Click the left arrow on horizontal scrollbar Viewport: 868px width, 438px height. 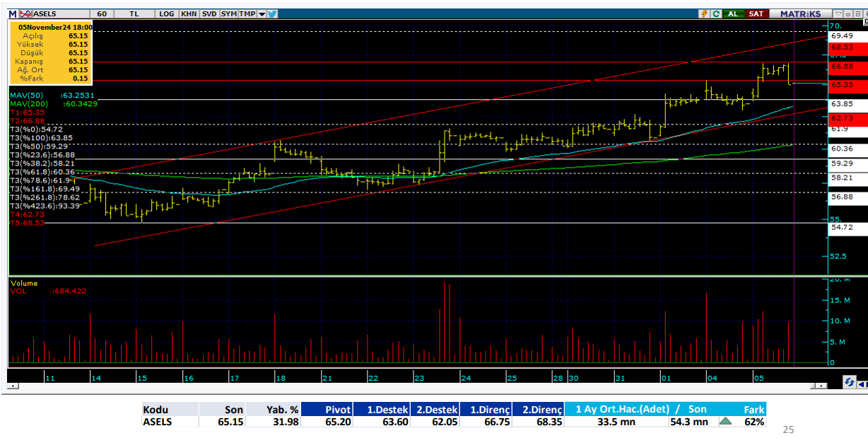click(x=11, y=386)
